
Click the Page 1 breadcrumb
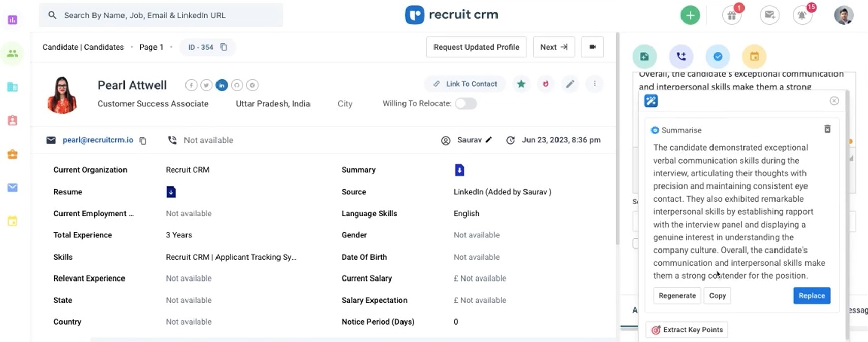tap(151, 47)
